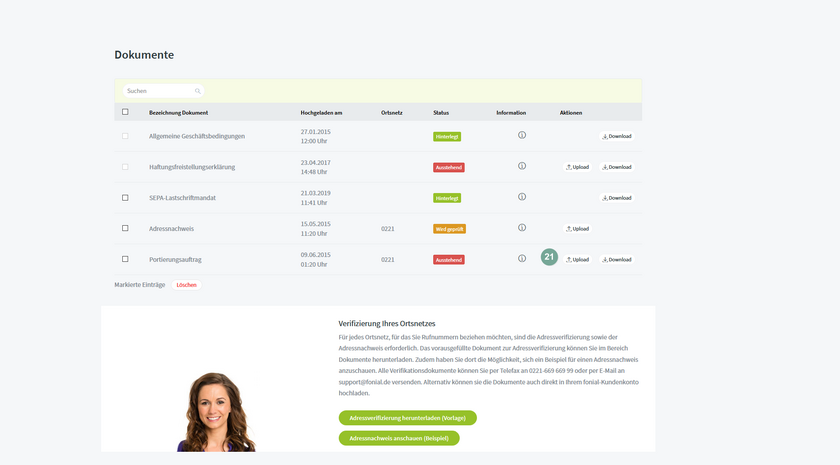This screenshot has height=465, width=840.
Task: Click Ortsnetz 0221 in Adressnachweis row
Action: point(388,229)
